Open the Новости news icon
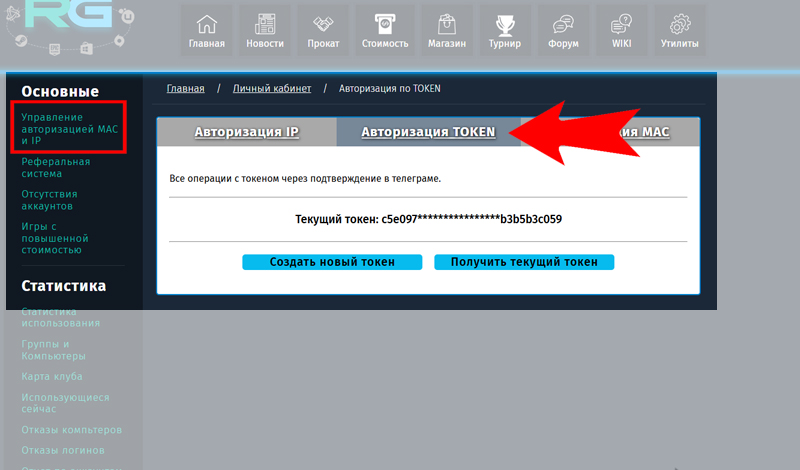 click(265, 24)
